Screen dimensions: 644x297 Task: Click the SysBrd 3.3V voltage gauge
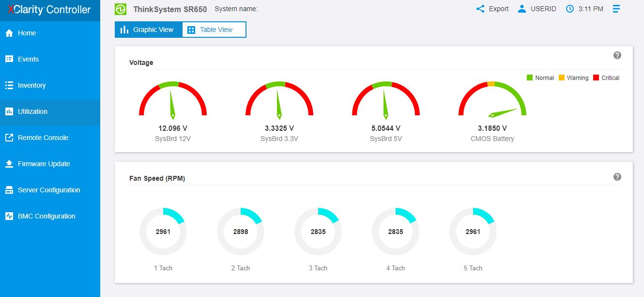(x=279, y=99)
